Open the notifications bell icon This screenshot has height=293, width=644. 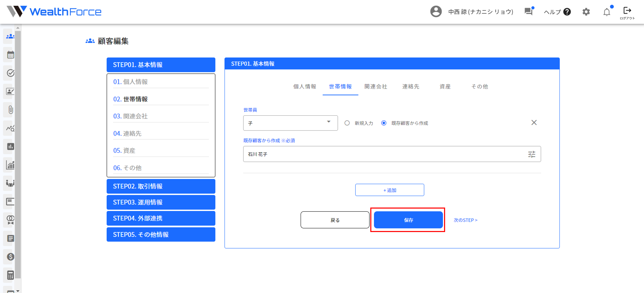[607, 12]
